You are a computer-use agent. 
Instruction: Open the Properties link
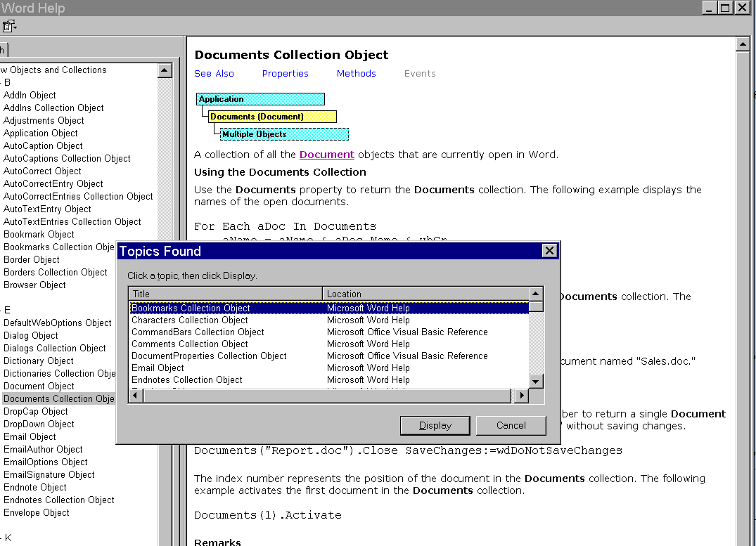click(x=285, y=74)
